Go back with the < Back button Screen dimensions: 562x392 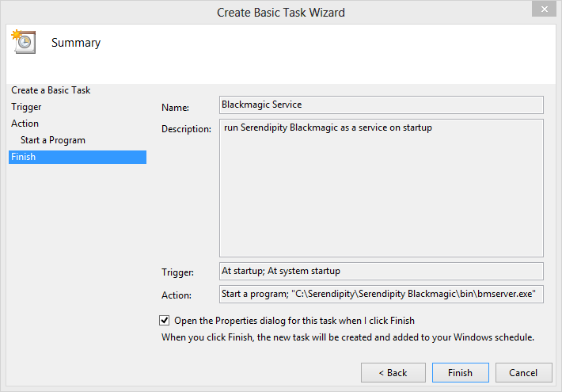(x=393, y=373)
